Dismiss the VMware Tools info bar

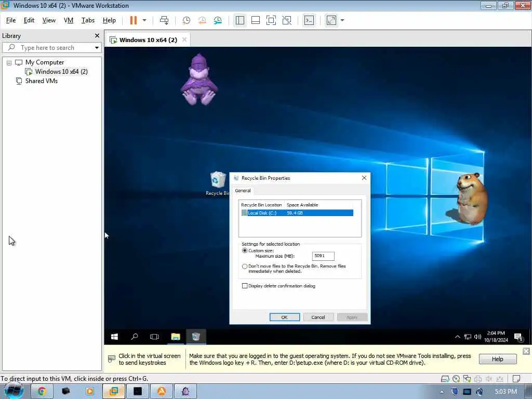pyautogui.click(x=526, y=351)
